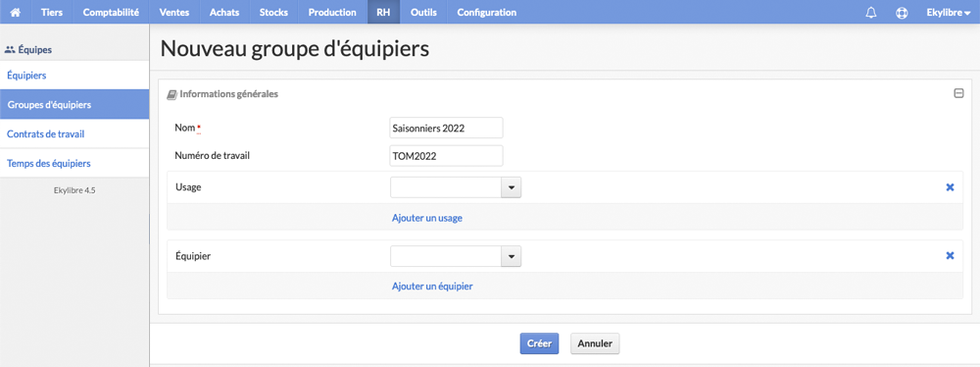Viewport: 980px width, 367px height.
Task: Remove the Équipier row with the X
Action: coord(950,255)
